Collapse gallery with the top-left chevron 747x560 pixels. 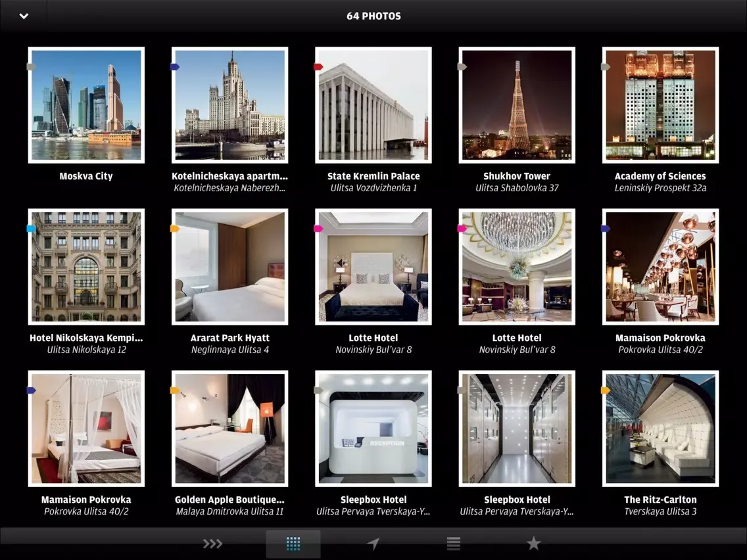[x=24, y=16]
